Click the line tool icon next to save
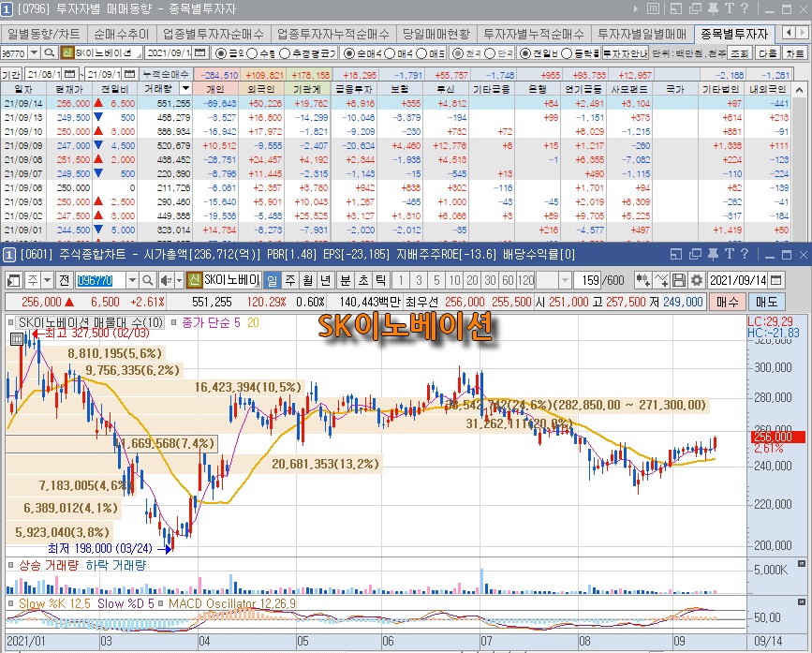Viewport: 812px width, 653px height. 661,281
